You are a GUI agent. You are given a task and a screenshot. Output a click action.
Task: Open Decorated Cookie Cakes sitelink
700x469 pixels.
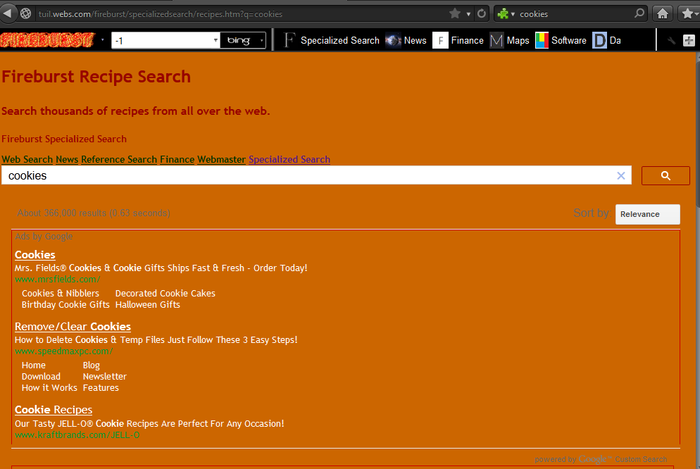[165, 293]
